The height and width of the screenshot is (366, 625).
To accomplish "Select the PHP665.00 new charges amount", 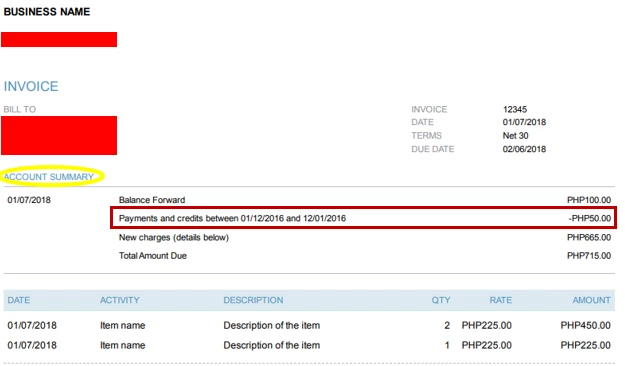I will (x=589, y=237).
